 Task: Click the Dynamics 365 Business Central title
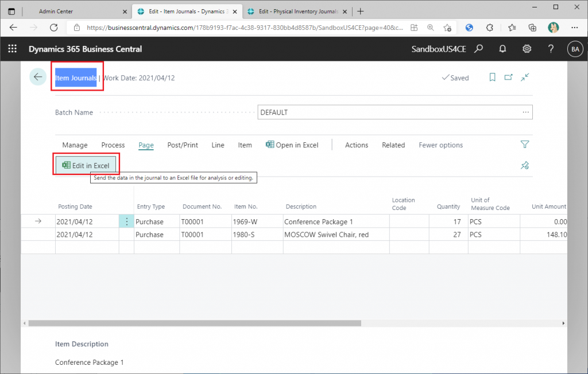point(85,49)
